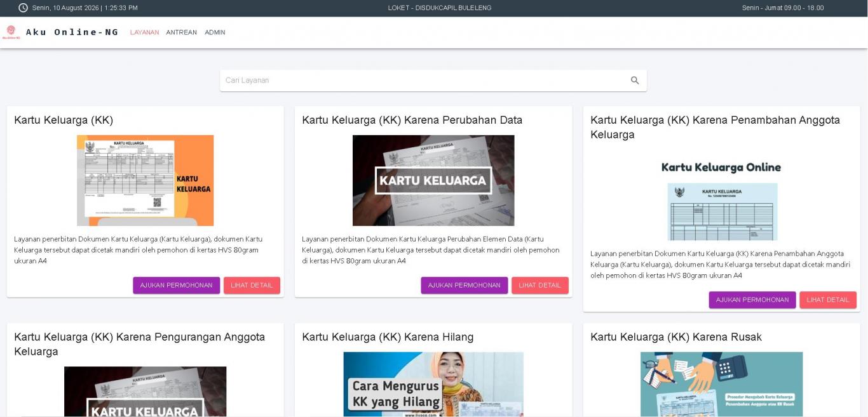Click the Penambahan Anggota Keluarga description text
This screenshot has width=868, height=417.
[x=721, y=265]
